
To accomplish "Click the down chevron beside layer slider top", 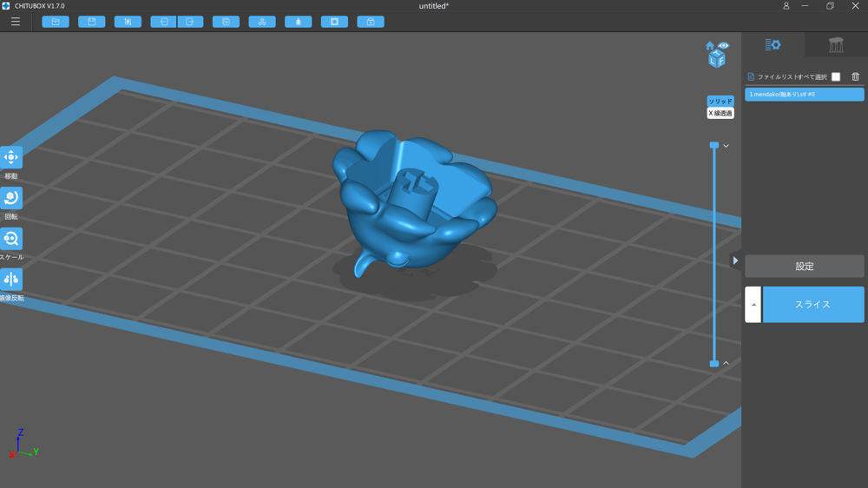I will [727, 146].
